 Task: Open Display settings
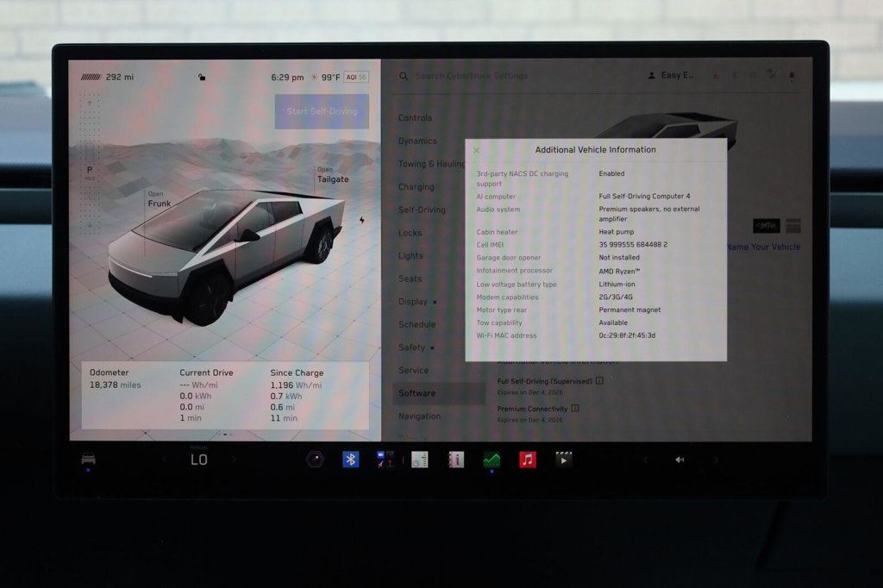tap(413, 302)
